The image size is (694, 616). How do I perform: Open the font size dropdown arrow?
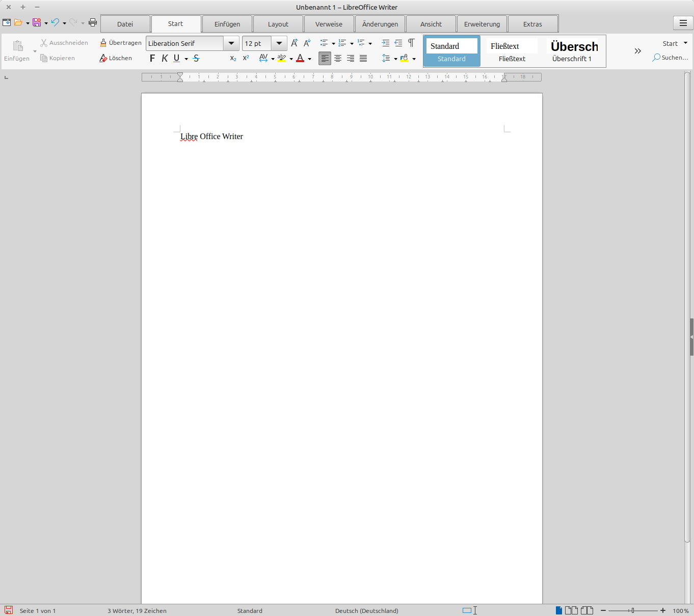(x=279, y=43)
